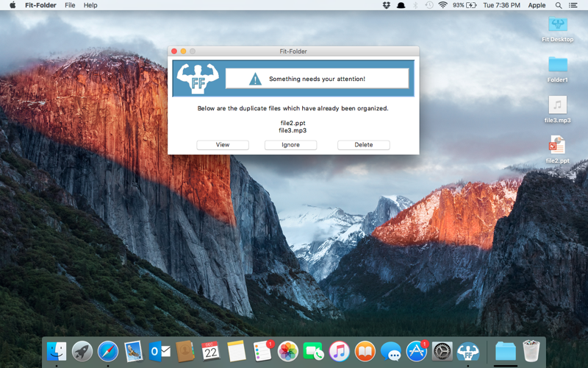Open the Apple logo menu
The image size is (588, 368).
click(x=12, y=5)
